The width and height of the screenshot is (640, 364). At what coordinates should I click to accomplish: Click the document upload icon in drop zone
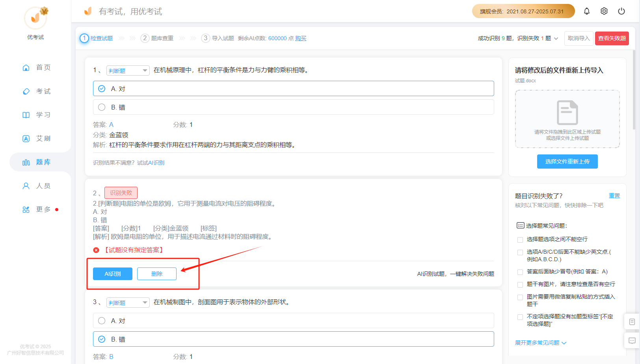(x=567, y=113)
